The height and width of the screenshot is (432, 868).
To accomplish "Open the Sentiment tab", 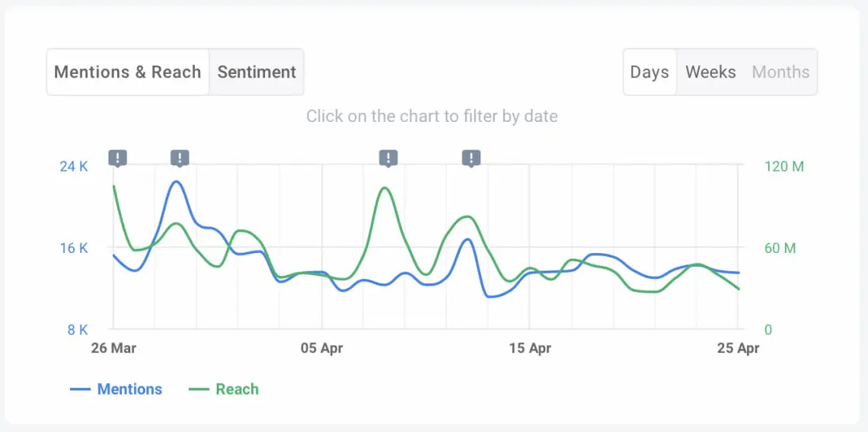I will pos(257,72).
